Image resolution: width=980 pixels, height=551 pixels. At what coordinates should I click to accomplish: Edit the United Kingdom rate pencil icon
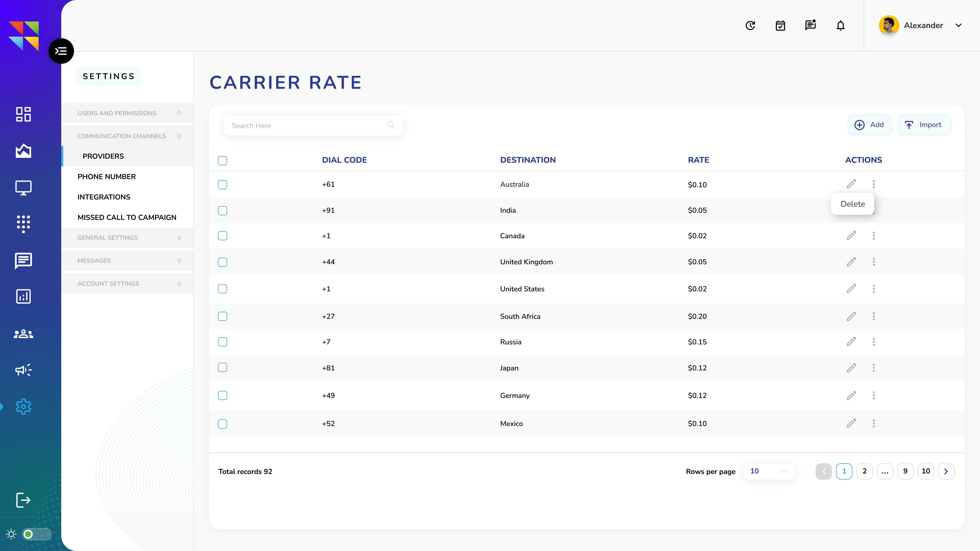pos(851,262)
